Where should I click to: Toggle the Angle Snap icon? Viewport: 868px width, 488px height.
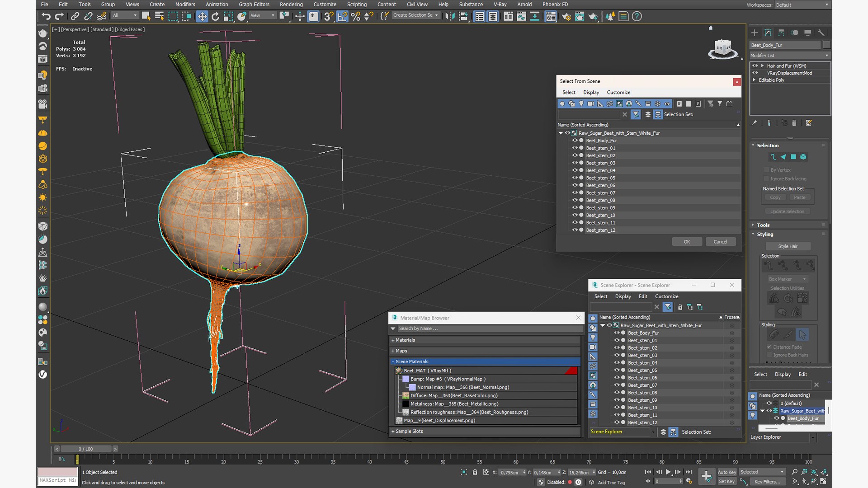342,17
